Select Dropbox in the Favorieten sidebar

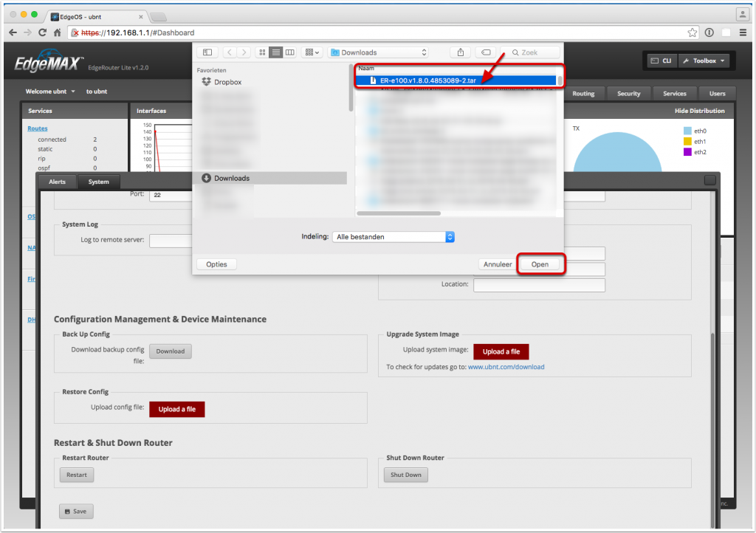(x=227, y=82)
